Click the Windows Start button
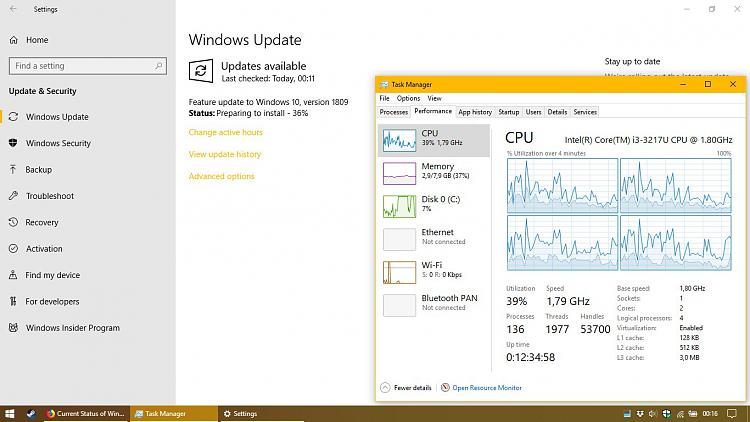This screenshot has height=422, width=750. click(10, 414)
